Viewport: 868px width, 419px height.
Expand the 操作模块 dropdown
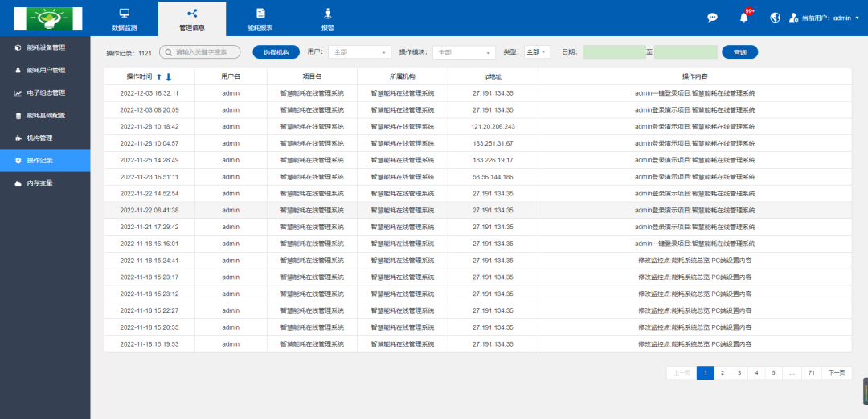pos(464,52)
